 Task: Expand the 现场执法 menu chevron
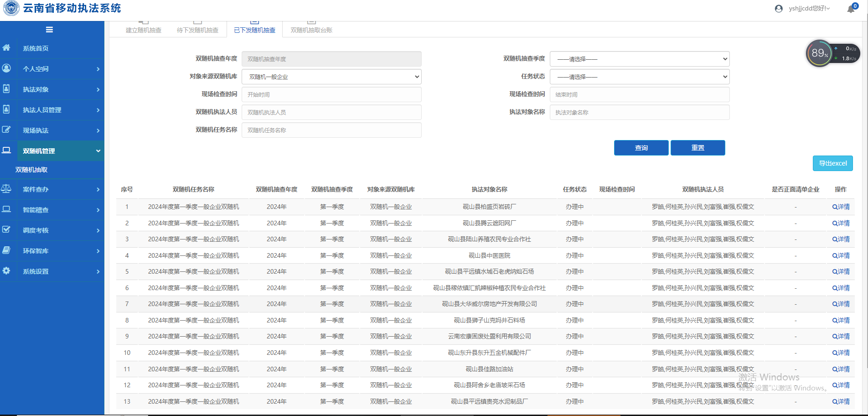click(98, 130)
